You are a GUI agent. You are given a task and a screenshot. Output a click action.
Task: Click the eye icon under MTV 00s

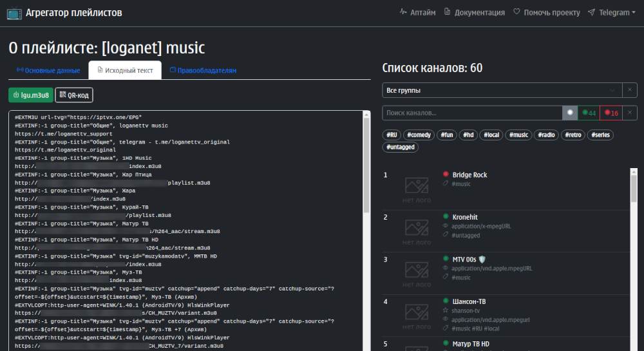click(x=446, y=268)
